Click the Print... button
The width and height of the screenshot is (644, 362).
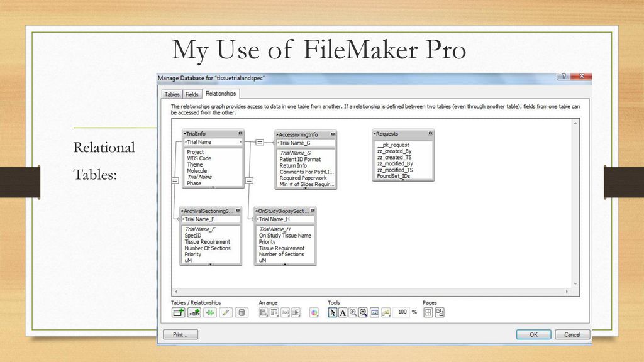pyautogui.click(x=180, y=334)
